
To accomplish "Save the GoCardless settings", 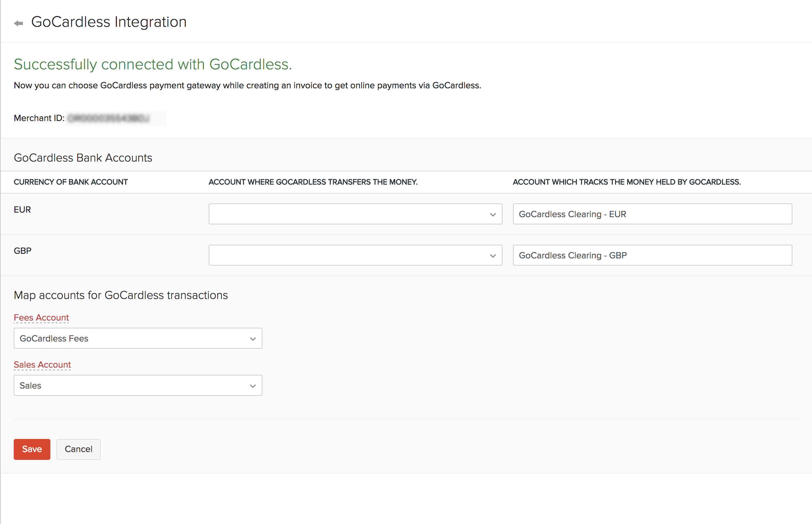I will point(32,449).
